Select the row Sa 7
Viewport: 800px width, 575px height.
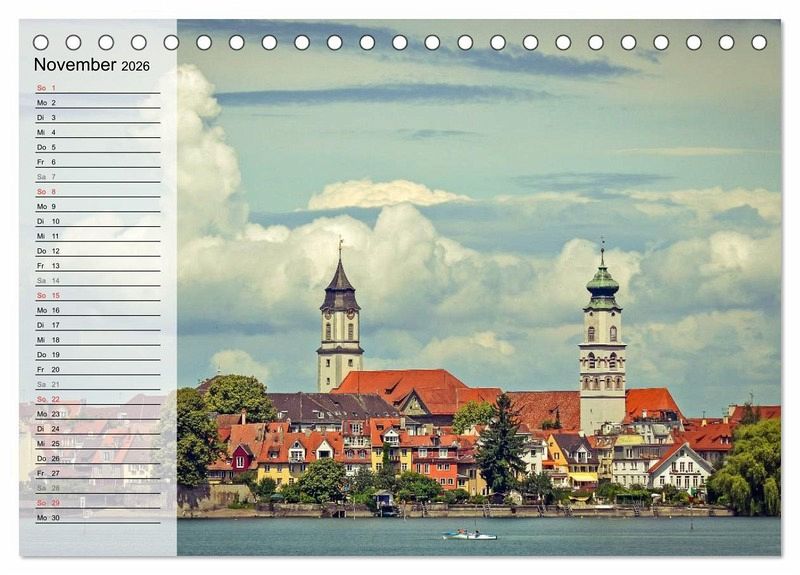pos(97,177)
